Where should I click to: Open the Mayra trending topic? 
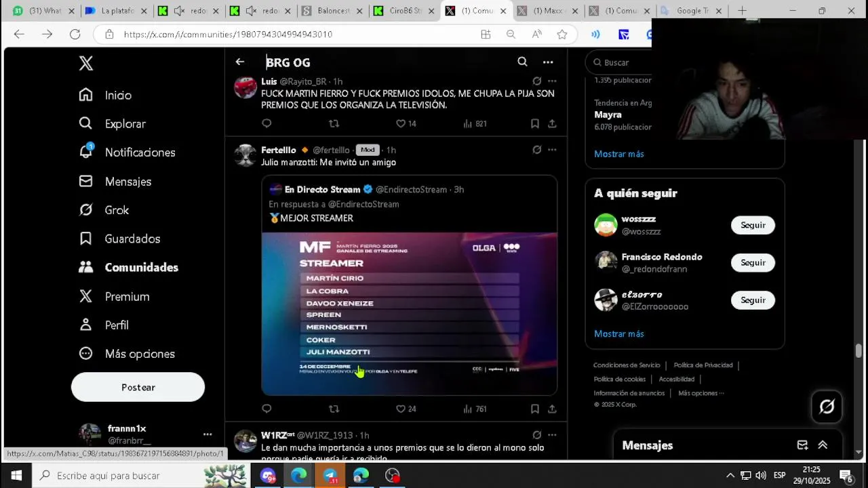[x=608, y=115]
